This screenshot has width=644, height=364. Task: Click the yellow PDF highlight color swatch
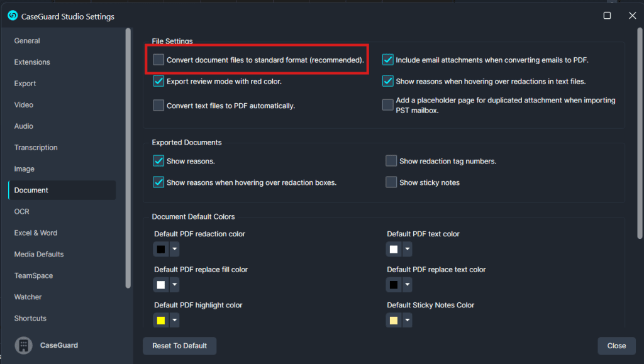coord(161,321)
